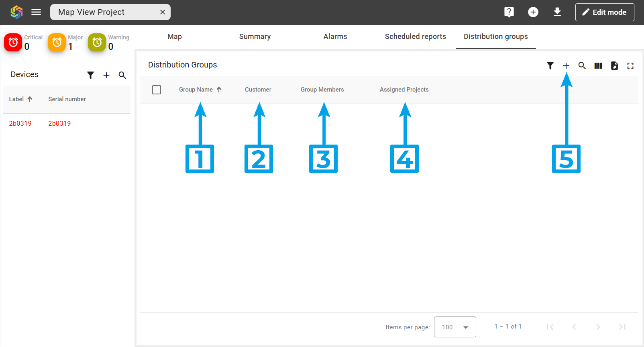This screenshot has height=347, width=644.
Task: Open the hamburger main menu
Action: pos(36,12)
